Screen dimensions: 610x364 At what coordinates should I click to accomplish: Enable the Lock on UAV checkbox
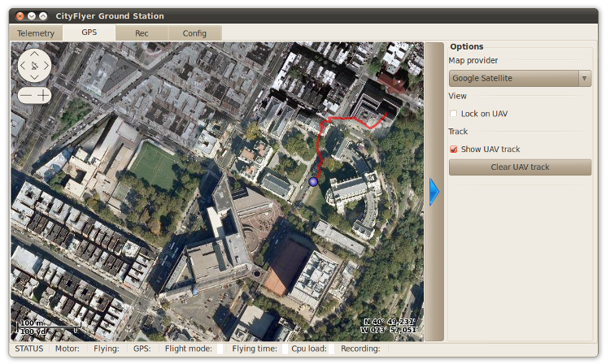point(454,114)
